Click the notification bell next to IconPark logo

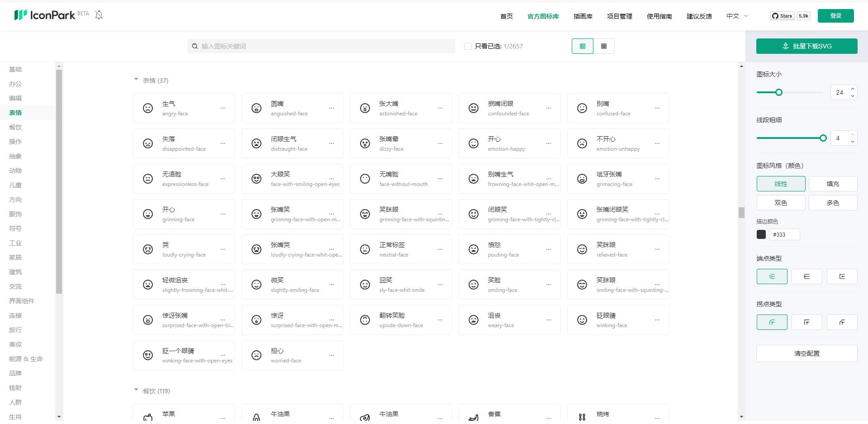pyautogui.click(x=99, y=14)
